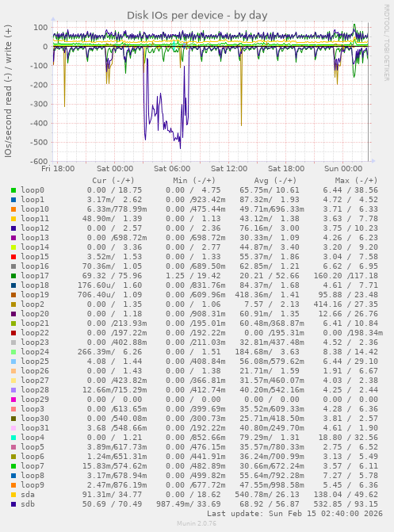This screenshot has width=394, height=532.
Task: Click the 'loop12' legend label
Action: [x=35, y=228]
